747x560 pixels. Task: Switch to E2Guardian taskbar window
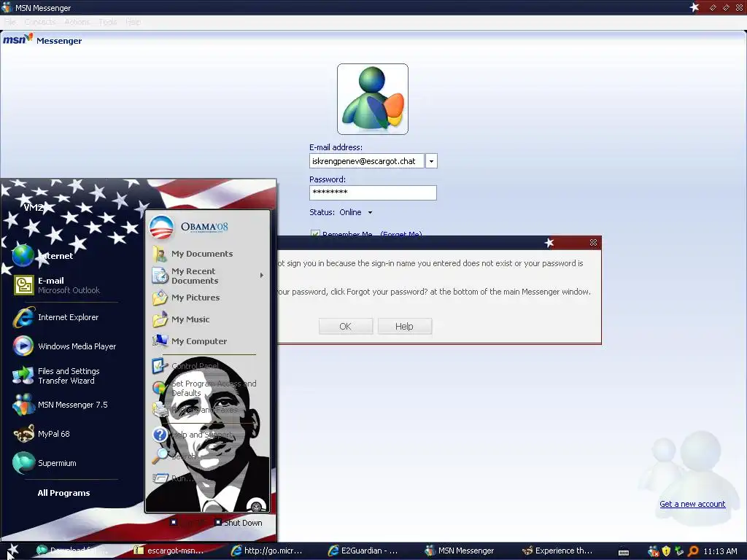[x=364, y=551]
